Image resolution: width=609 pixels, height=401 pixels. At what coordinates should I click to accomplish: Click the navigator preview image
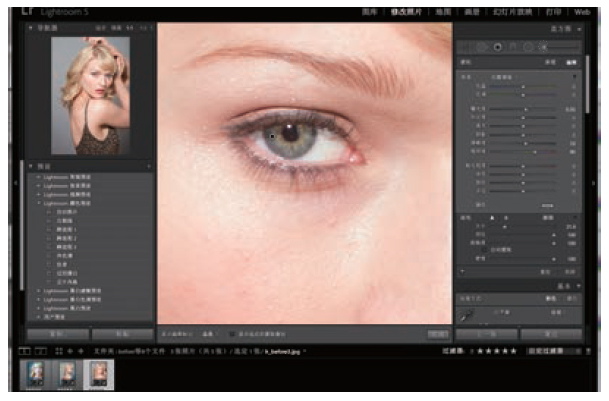[x=90, y=96]
